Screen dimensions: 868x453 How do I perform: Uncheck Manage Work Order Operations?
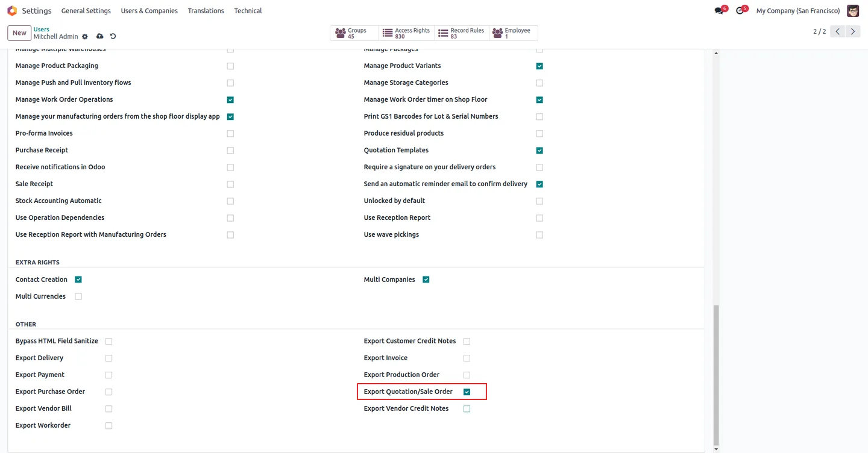(x=230, y=100)
